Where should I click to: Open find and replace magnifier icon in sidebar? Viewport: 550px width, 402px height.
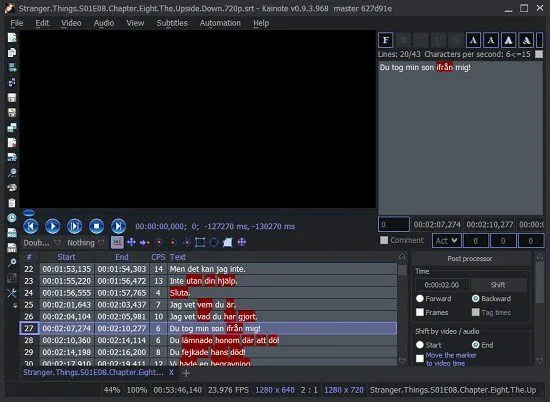(x=12, y=172)
